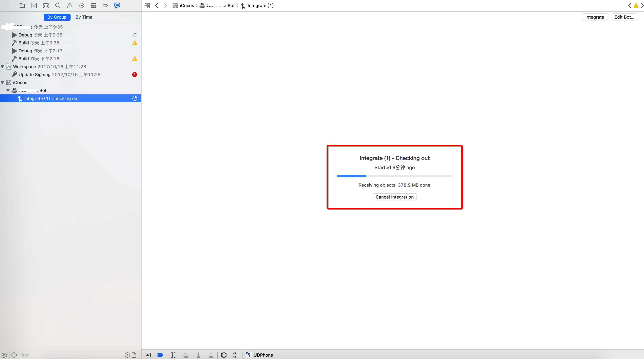644x359 pixels.
Task: Open the Find navigator magnifier icon
Action: click(58, 6)
